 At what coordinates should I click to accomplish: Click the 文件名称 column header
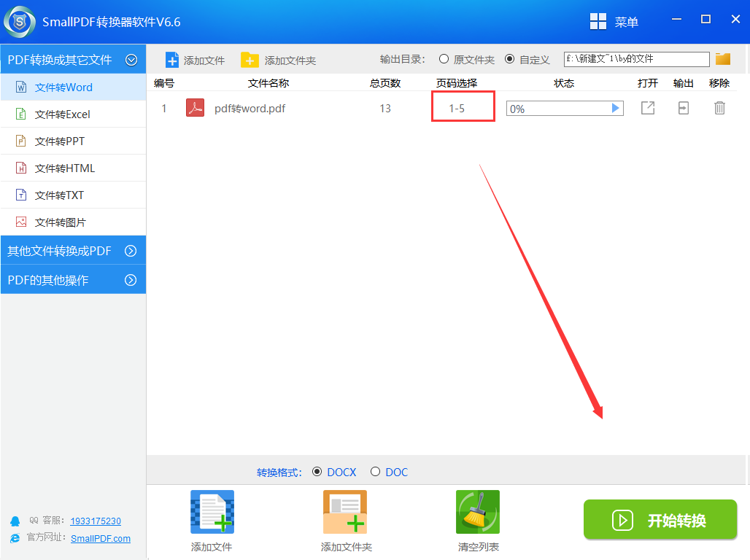coord(268,83)
